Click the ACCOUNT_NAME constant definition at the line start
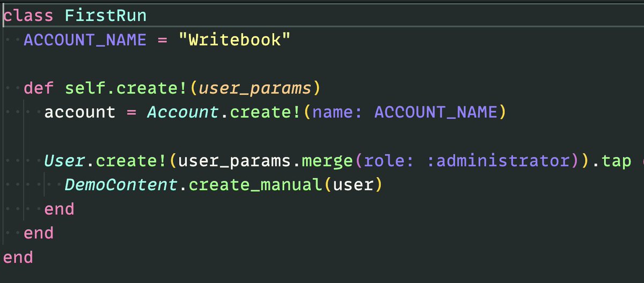The width and height of the screenshot is (644, 283). (x=85, y=40)
